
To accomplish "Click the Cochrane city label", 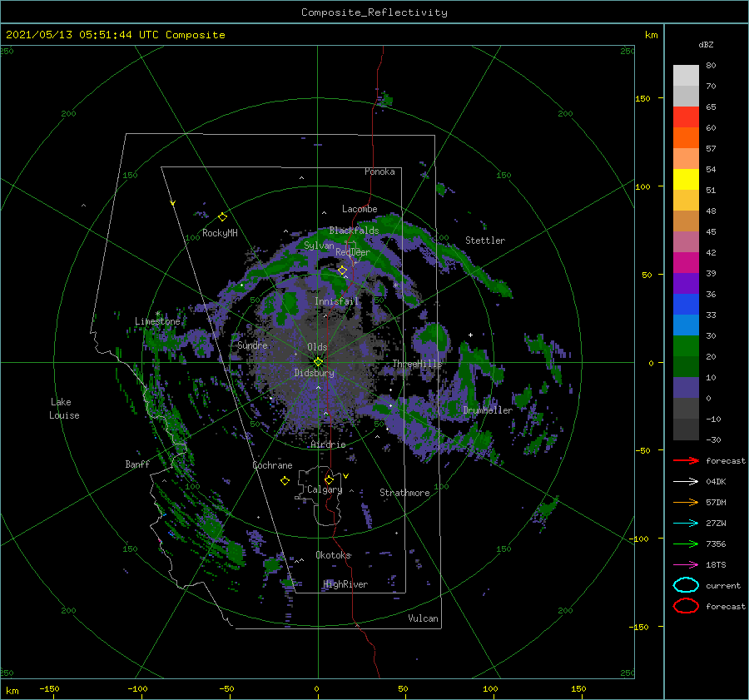I will pyautogui.click(x=272, y=465).
